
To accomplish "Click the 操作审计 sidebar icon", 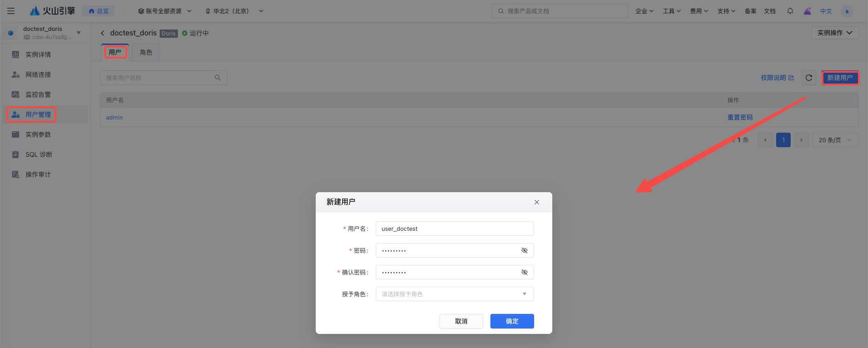I will coord(15,174).
